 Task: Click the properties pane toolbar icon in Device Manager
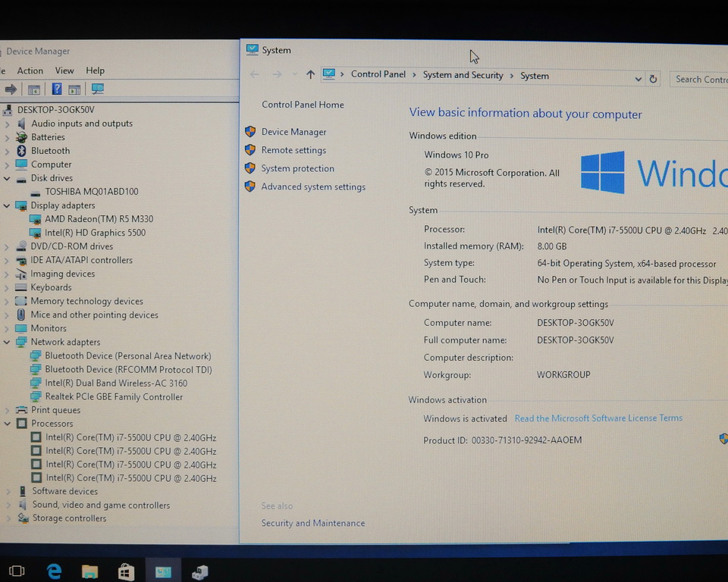pos(74,89)
